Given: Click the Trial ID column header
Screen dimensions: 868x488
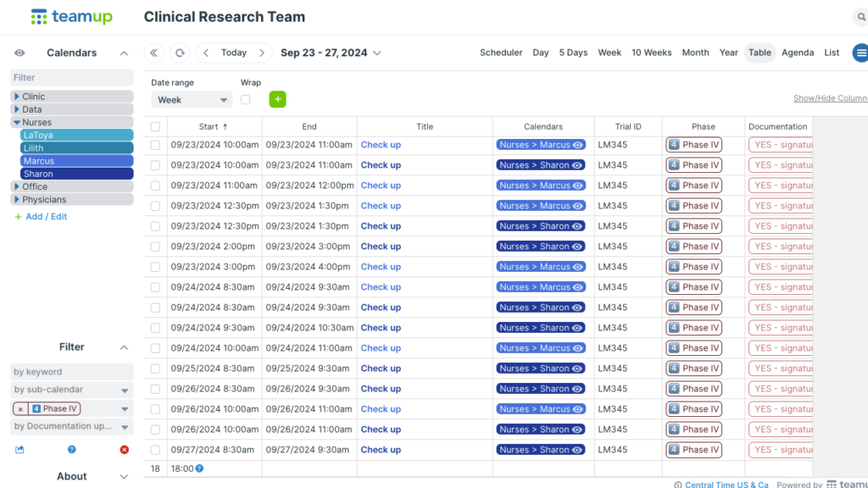Looking at the screenshot, I should [x=628, y=127].
